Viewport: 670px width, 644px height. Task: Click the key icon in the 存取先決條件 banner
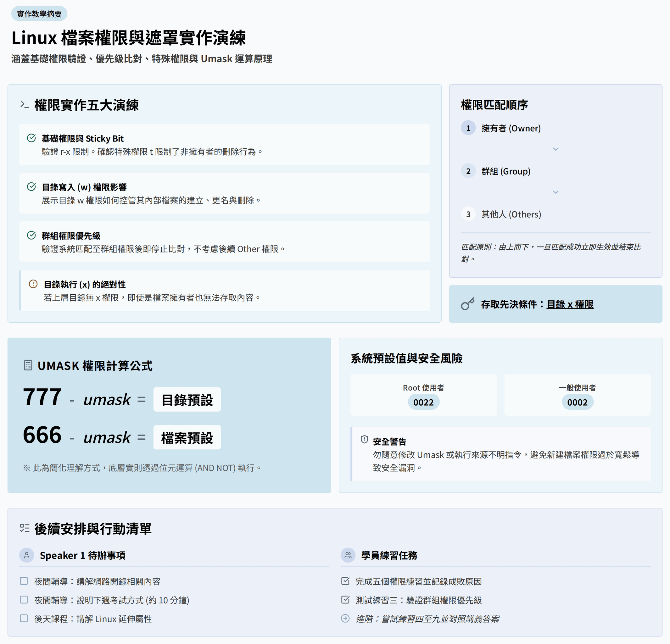pyautogui.click(x=468, y=304)
